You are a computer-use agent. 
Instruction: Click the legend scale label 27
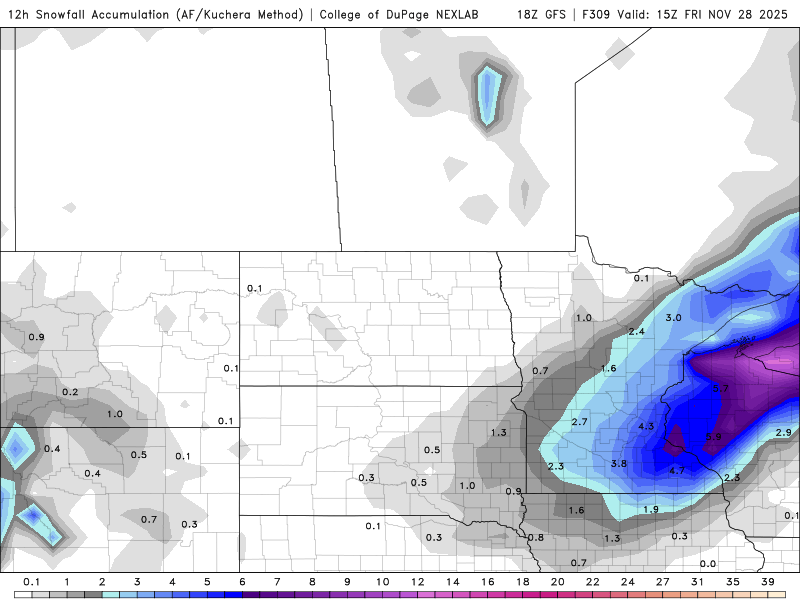(x=662, y=582)
